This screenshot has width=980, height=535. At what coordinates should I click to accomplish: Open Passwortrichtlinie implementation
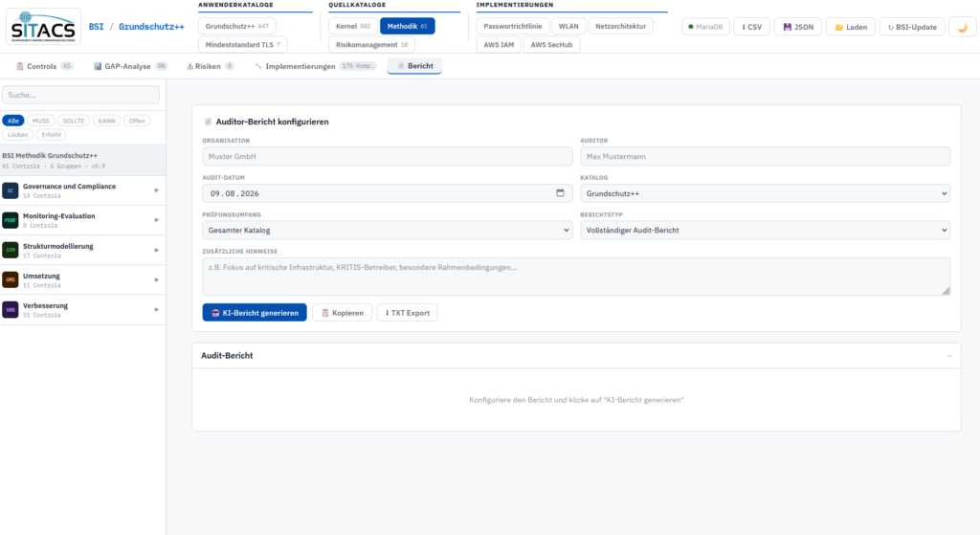[x=513, y=26]
